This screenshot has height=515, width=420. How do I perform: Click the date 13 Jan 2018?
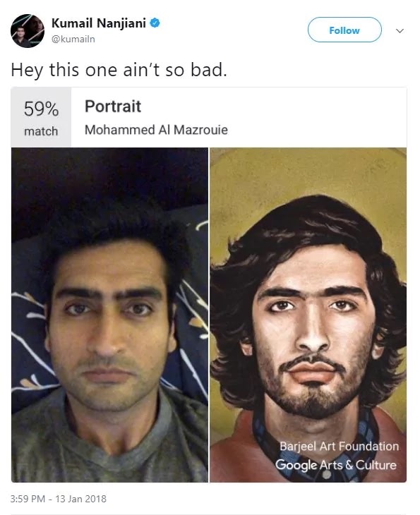point(81,499)
